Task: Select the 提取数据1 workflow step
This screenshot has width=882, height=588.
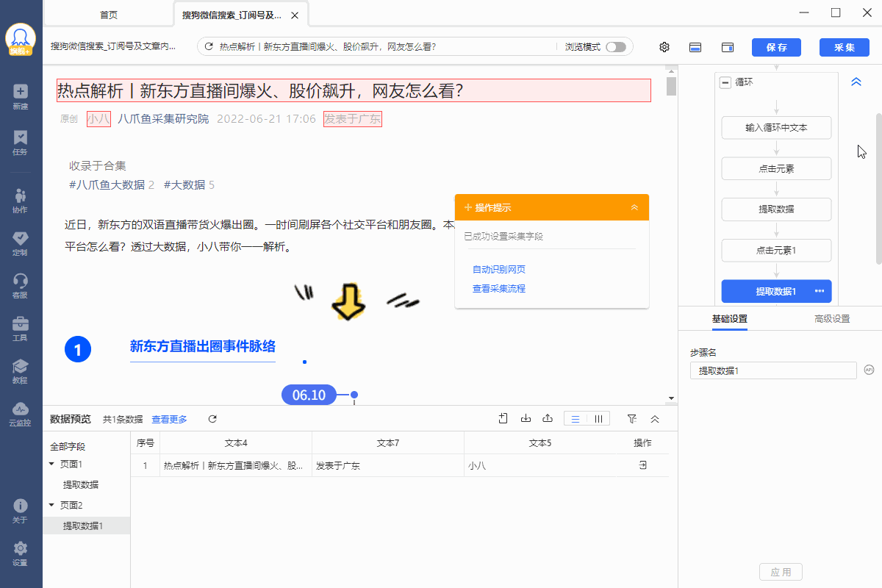Action: (776, 291)
